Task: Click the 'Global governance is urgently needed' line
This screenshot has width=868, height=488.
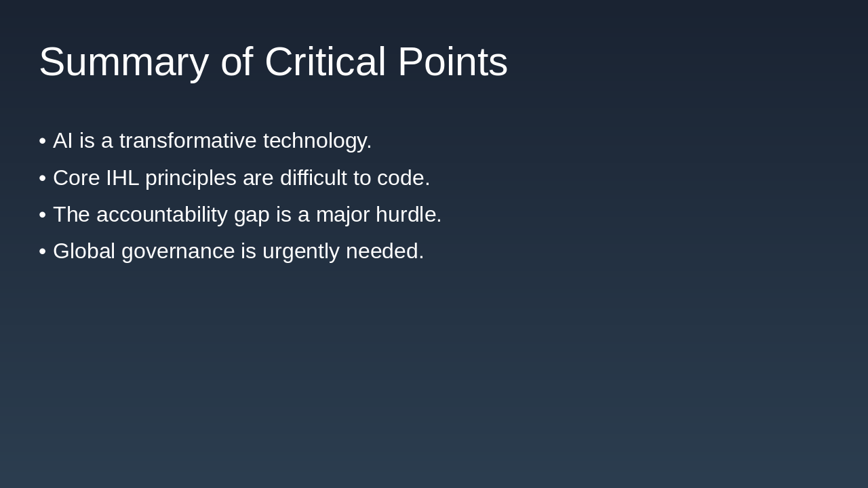Action: [x=238, y=251]
